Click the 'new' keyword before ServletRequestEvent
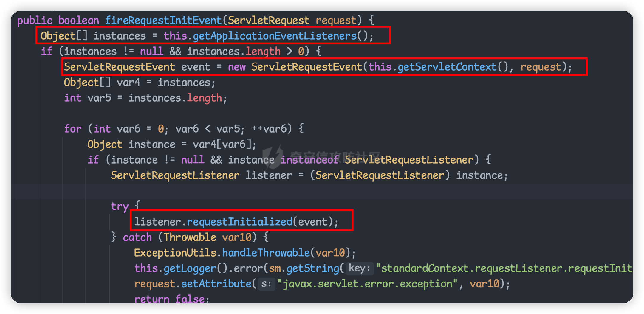The image size is (644, 314). coord(236,67)
